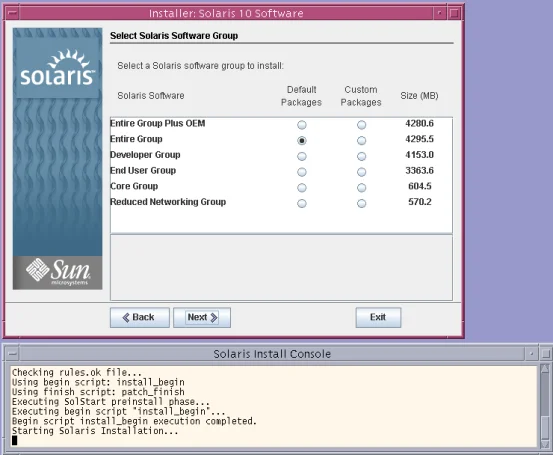553x455 pixels.
Task: Click the 4295.5 size value
Action: (419, 139)
